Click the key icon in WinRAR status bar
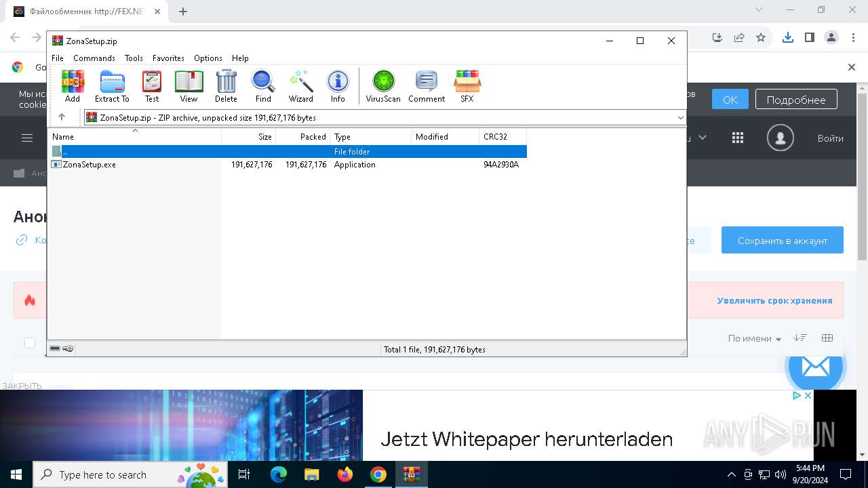Screen dimensions: 868x488 point(68,349)
